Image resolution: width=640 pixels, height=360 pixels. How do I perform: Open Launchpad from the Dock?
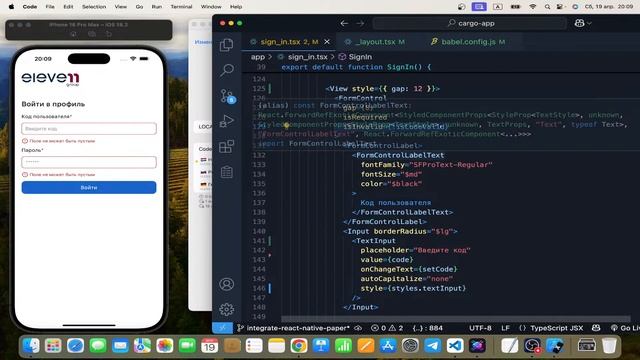53,346
